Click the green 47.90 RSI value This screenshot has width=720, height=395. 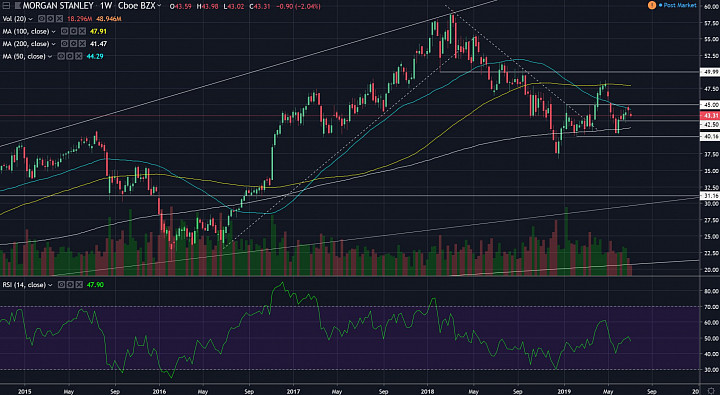(95, 285)
